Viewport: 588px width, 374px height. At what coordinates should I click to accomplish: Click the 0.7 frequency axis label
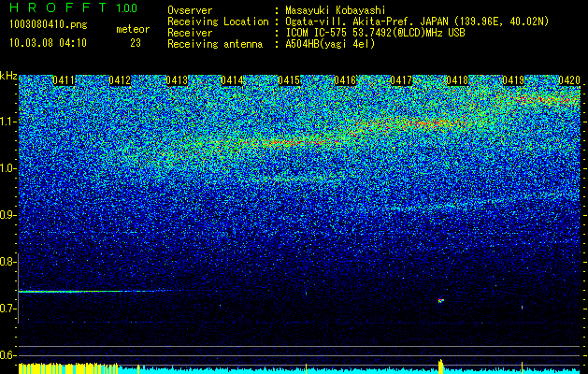[7, 309]
